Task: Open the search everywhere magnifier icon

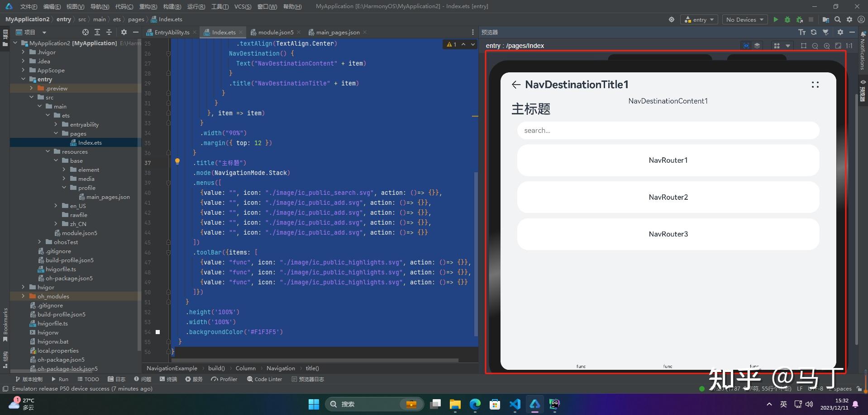Action: (838, 19)
